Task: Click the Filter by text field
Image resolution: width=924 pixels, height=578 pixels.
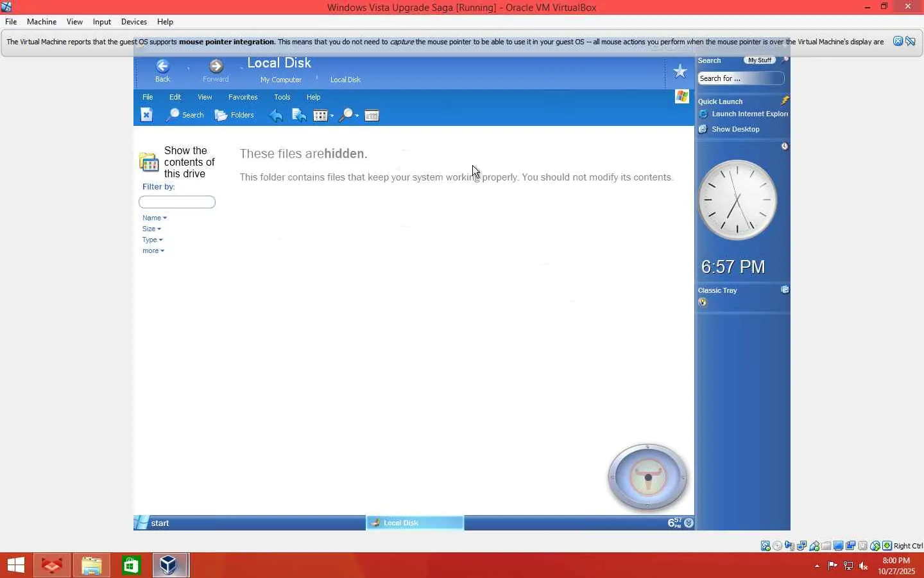Action: click(177, 202)
